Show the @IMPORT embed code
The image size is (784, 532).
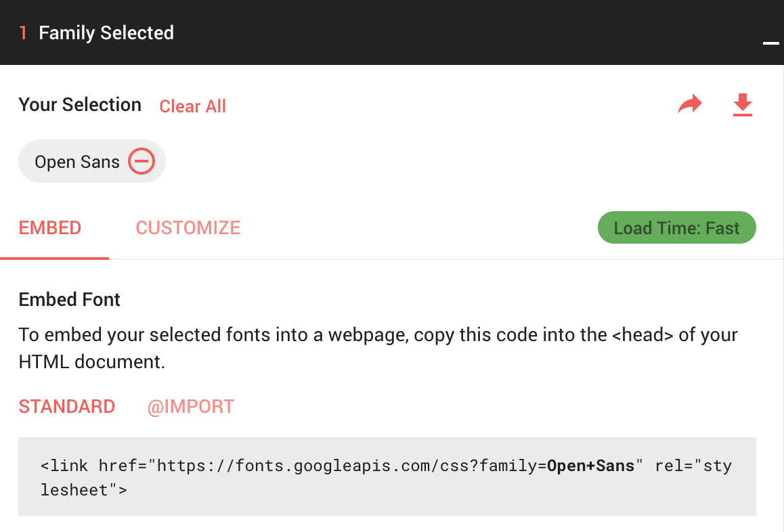191,406
